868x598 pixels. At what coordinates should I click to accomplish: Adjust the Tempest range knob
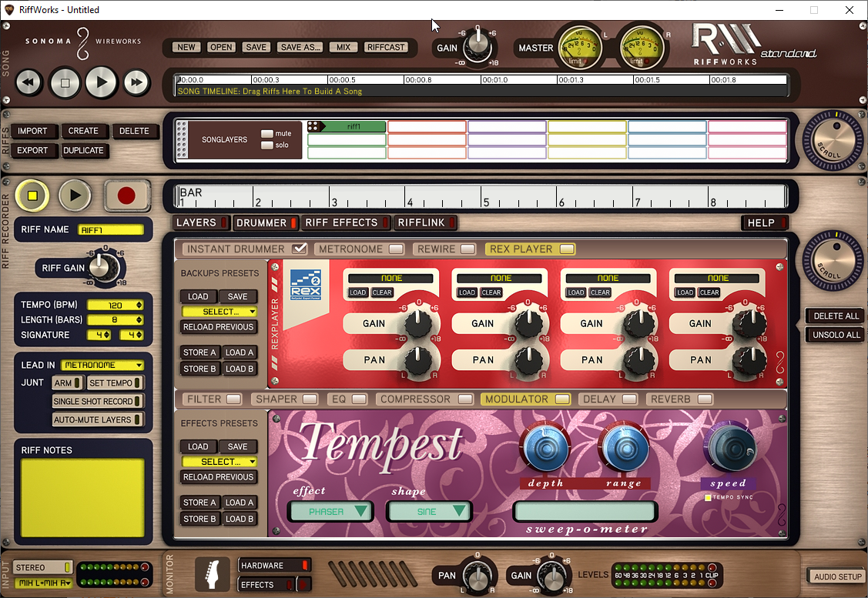coord(625,447)
